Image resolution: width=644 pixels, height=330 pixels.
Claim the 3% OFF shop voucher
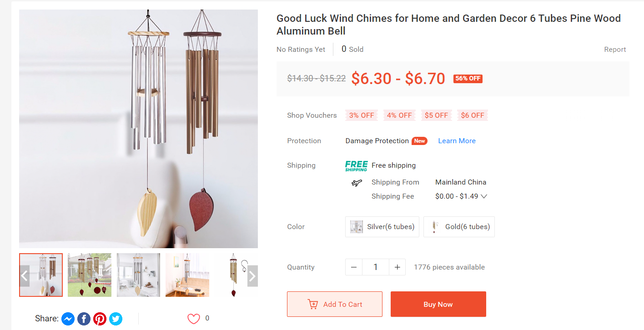coord(362,115)
